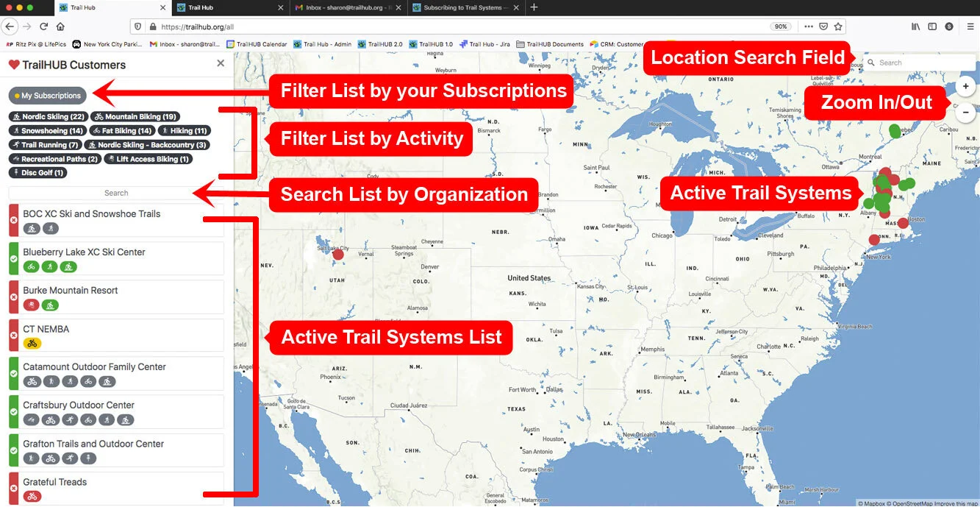980x507 pixels.
Task: Click the site security padlock icon
Action: [153, 26]
